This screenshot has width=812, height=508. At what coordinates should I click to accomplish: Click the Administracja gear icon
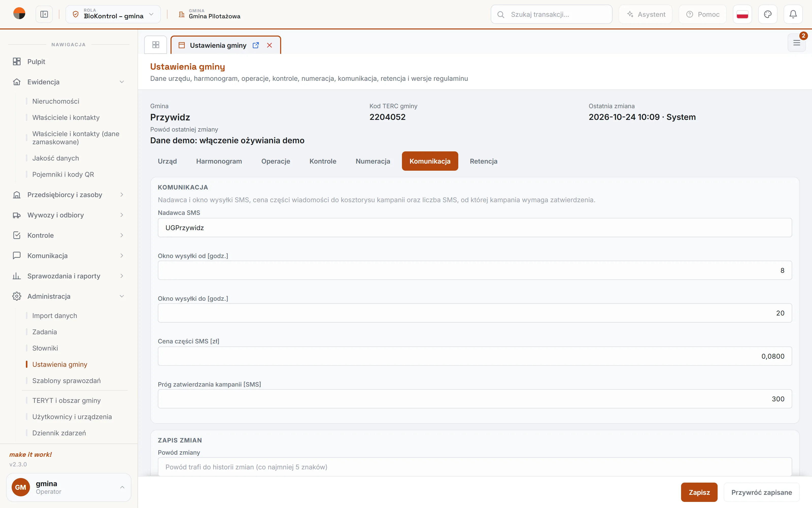[x=16, y=296]
